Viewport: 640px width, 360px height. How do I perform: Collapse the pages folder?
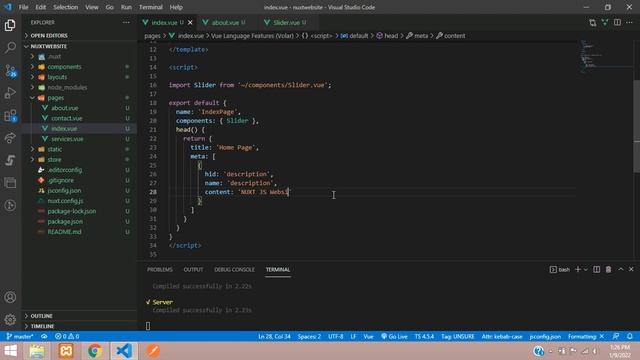(55, 98)
